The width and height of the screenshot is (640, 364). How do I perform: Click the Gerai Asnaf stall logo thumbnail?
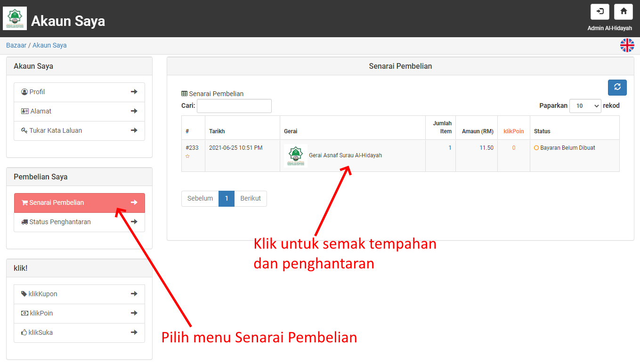(296, 155)
